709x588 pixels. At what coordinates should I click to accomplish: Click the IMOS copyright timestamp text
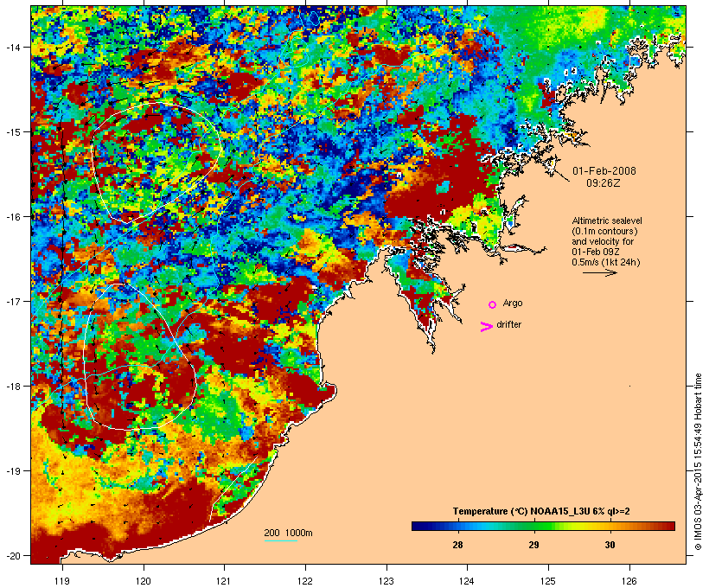click(x=698, y=462)
